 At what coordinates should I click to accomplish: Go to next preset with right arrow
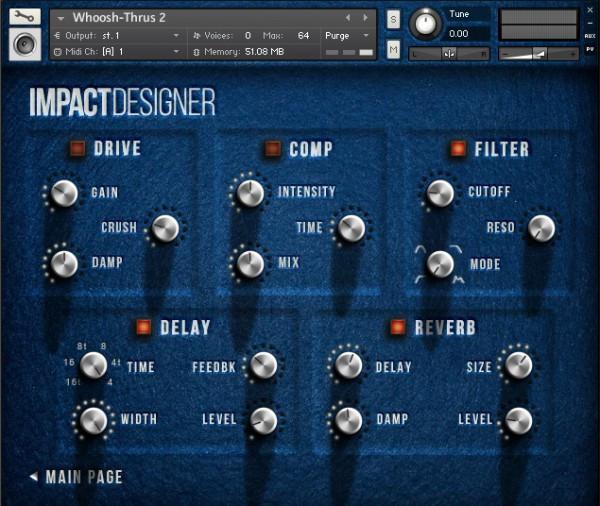[x=364, y=18]
